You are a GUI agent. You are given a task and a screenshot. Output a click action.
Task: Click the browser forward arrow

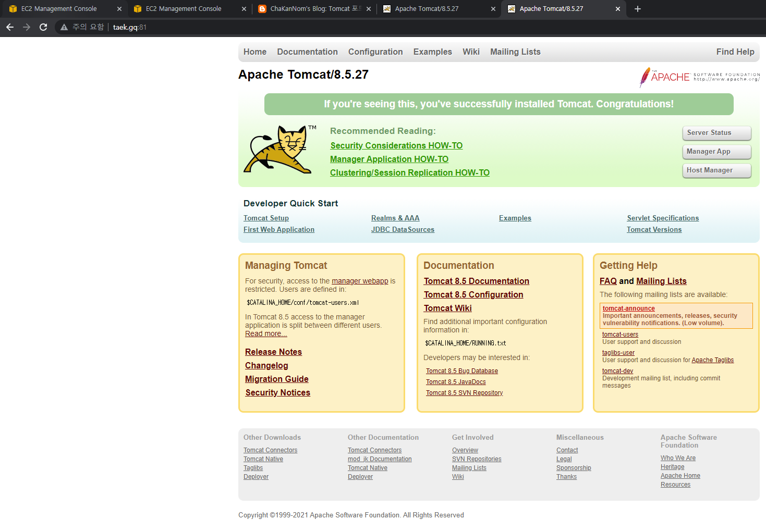coord(27,27)
